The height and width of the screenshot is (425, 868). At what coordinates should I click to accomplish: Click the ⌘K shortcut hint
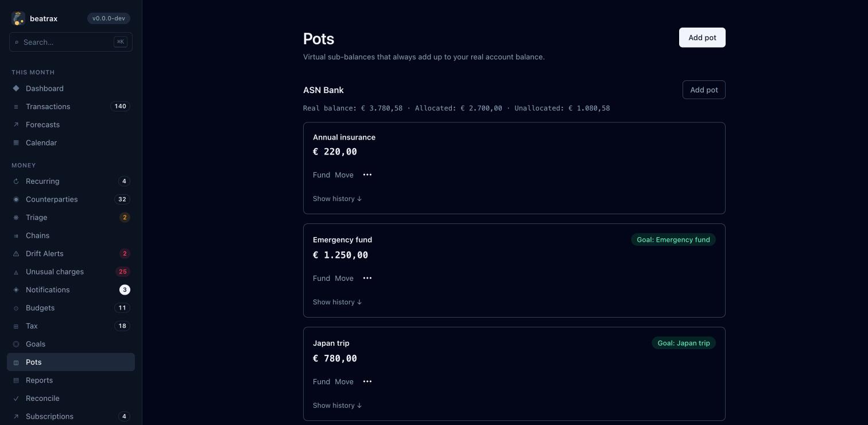(x=121, y=42)
